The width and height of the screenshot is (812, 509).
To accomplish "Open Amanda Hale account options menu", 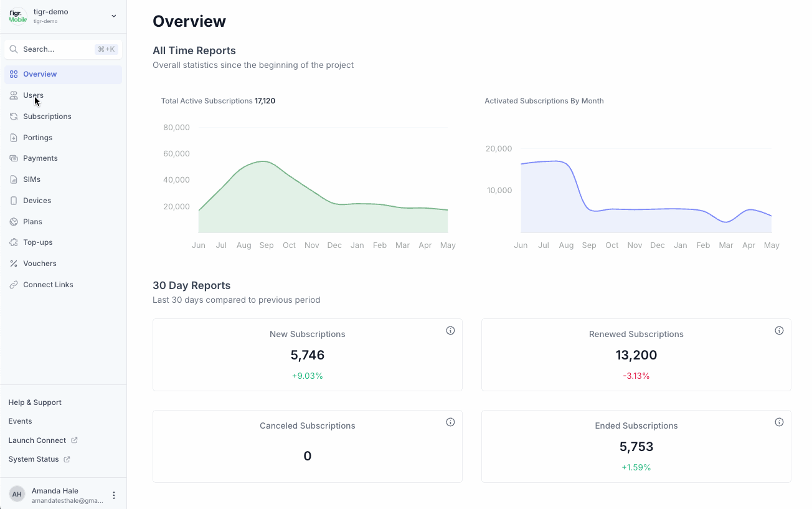I will point(114,495).
